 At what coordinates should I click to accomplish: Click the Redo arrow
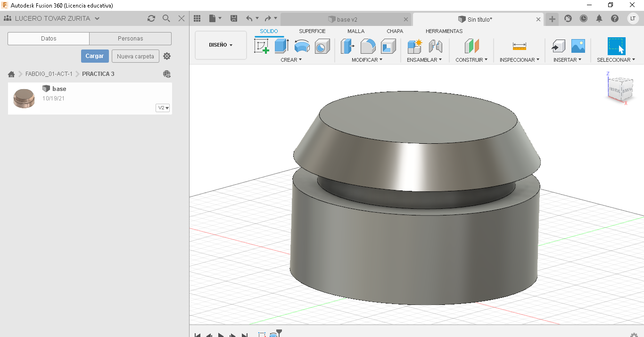[x=268, y=18]
